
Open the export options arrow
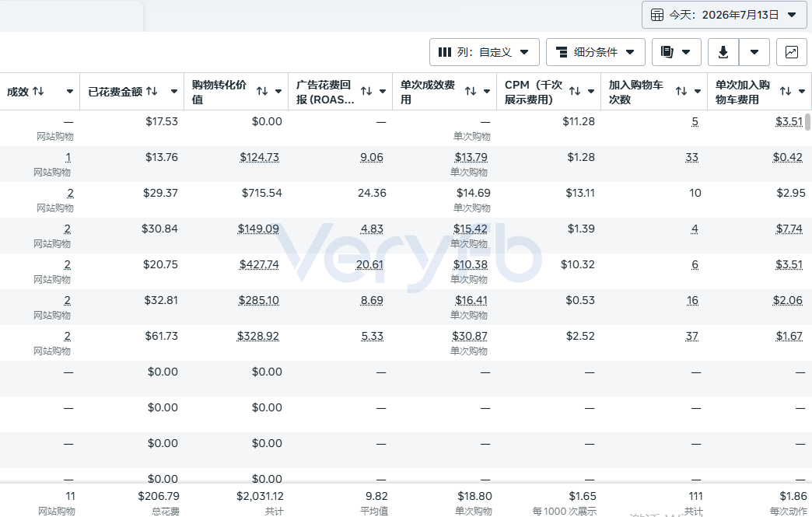pyautogui.click(x=754, y=52)
